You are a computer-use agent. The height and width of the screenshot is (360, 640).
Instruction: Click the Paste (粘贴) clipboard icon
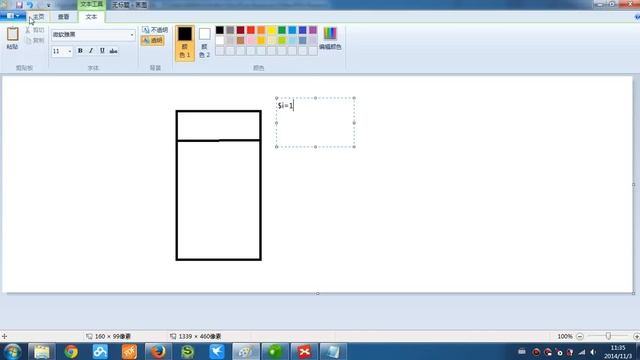12,34
